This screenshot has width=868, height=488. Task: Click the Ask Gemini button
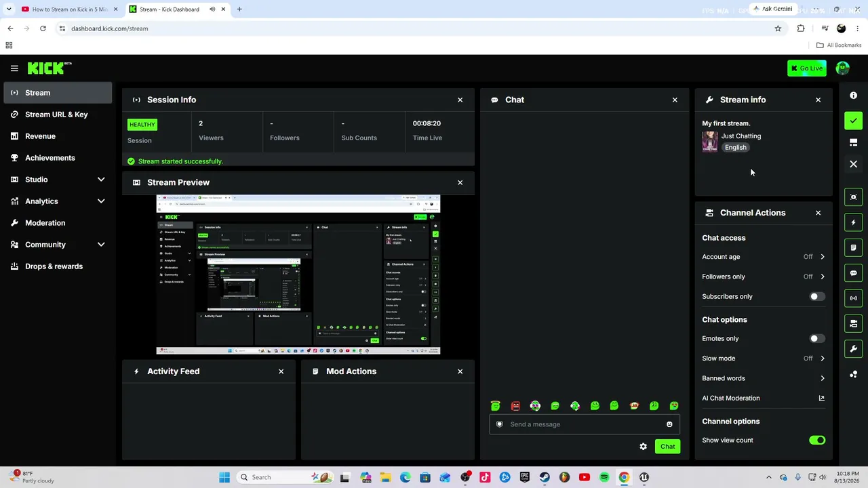(772, 9)
